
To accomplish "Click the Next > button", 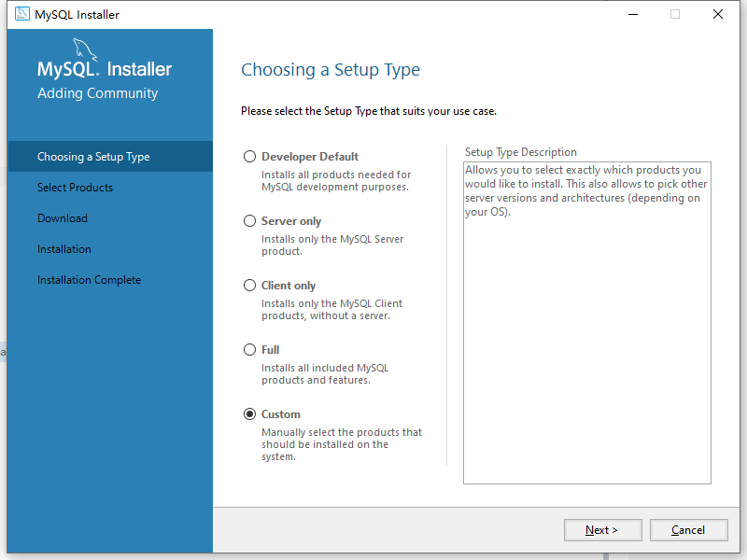I will (602, 530).
